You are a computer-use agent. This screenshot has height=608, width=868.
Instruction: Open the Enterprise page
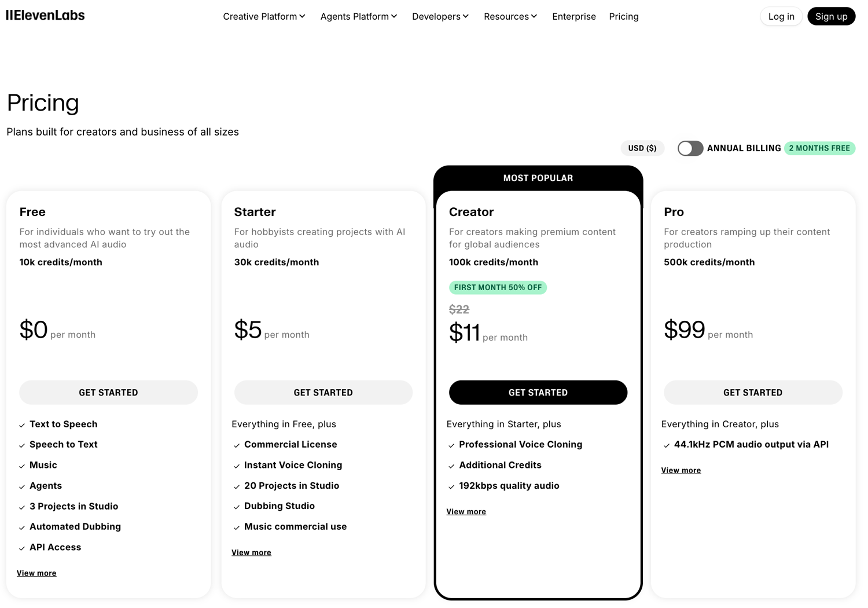[x=573, y=16]
